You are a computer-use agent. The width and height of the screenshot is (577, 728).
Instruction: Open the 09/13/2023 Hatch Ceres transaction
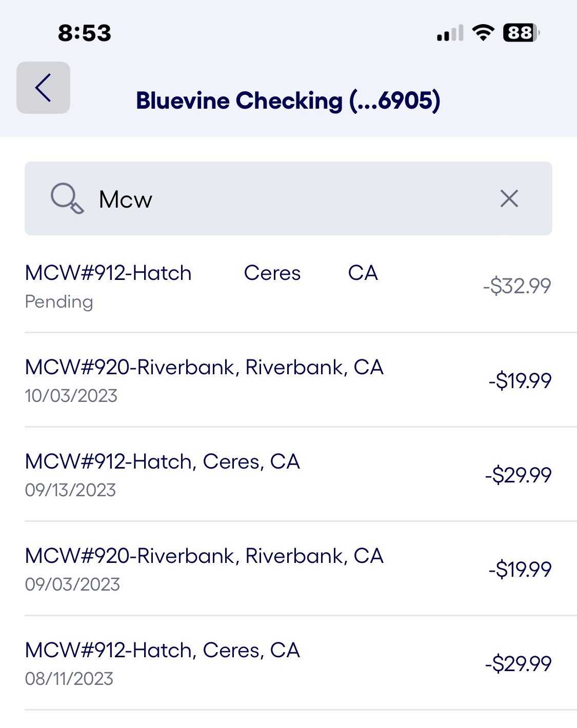pyautogui.click(x=288, y=475)
